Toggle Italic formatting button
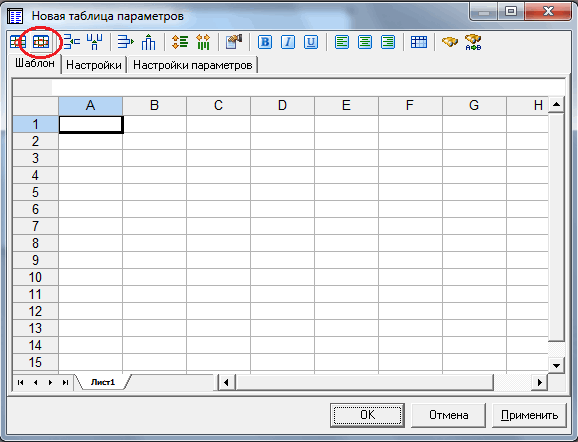Viewport: 578px width, 442px height. pyautogui.click(x=288, y=42)
